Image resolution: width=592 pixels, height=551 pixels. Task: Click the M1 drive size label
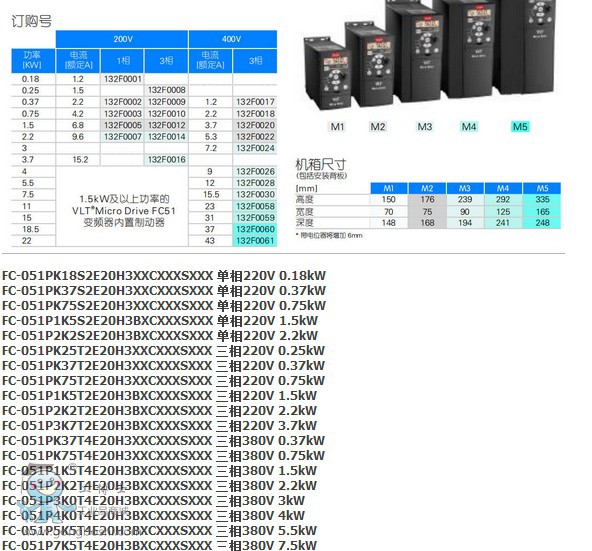(x=337, y=127)
